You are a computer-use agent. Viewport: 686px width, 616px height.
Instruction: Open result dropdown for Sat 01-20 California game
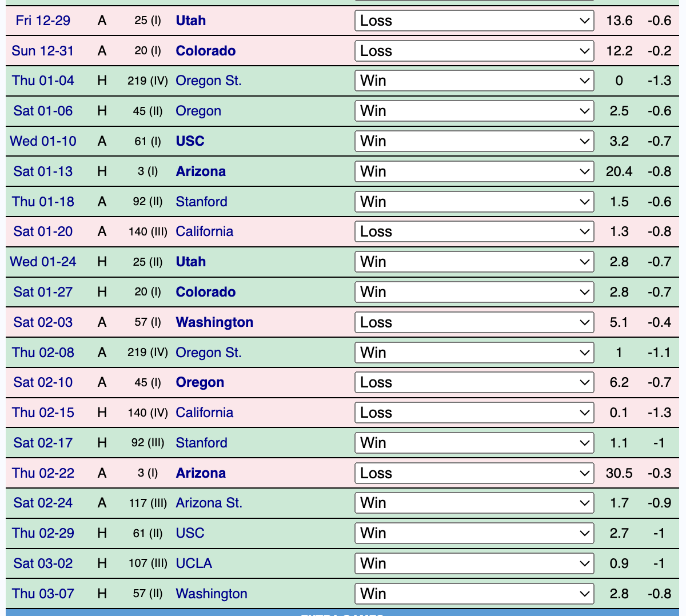474,231
